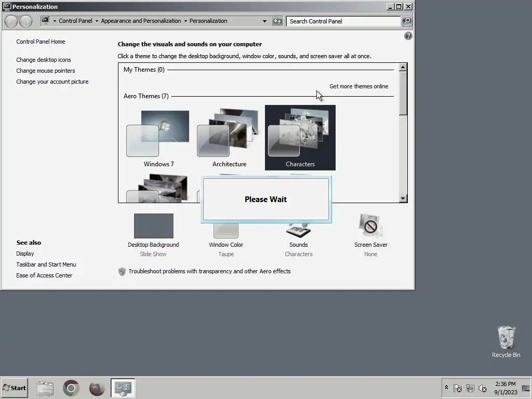Click the Window Color label
The height and width of the screenshot is (399, 532).
(x=226, y=245)
